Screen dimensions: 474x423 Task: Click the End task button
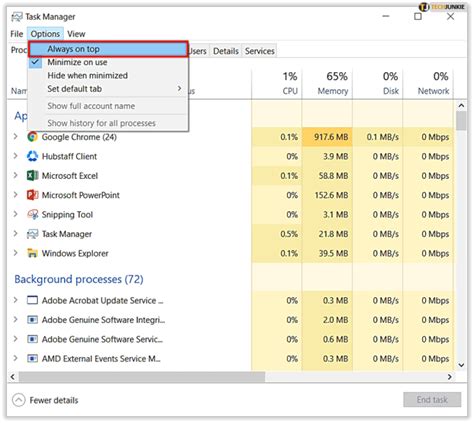tap(432, 400)
